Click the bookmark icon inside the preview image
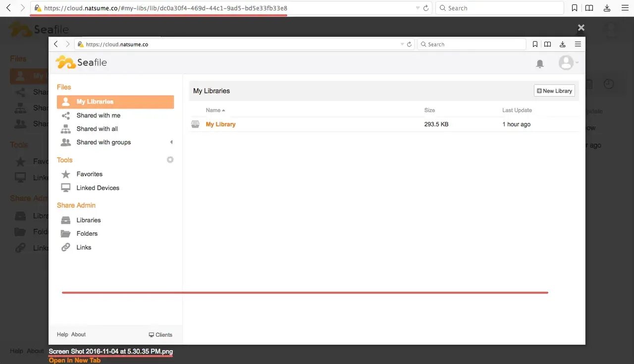The width and height of the screenshot is (634, 364). pos(535,44)
